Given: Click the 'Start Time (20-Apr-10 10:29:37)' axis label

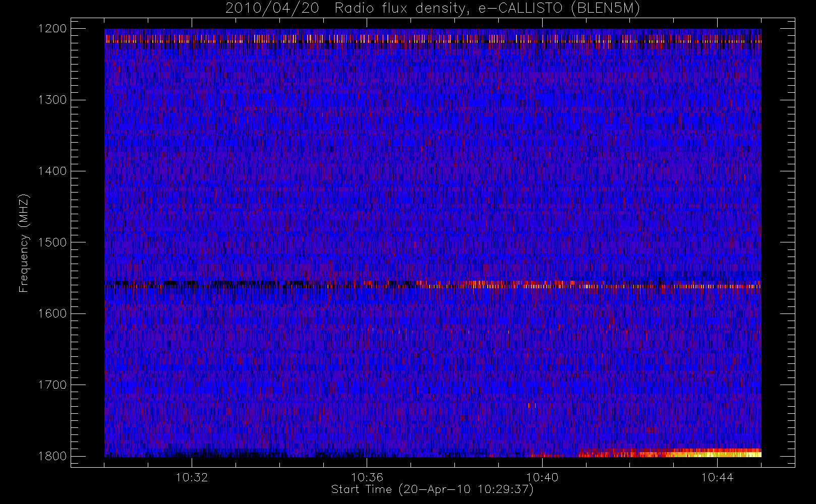Looking at the screenshot, I should 432,489.
